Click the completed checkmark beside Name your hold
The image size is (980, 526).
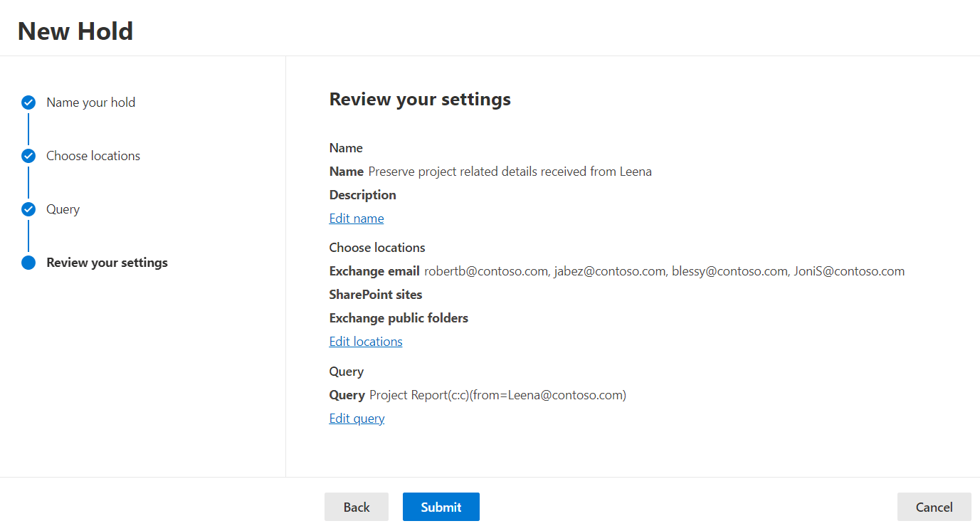tap(28, 102)
